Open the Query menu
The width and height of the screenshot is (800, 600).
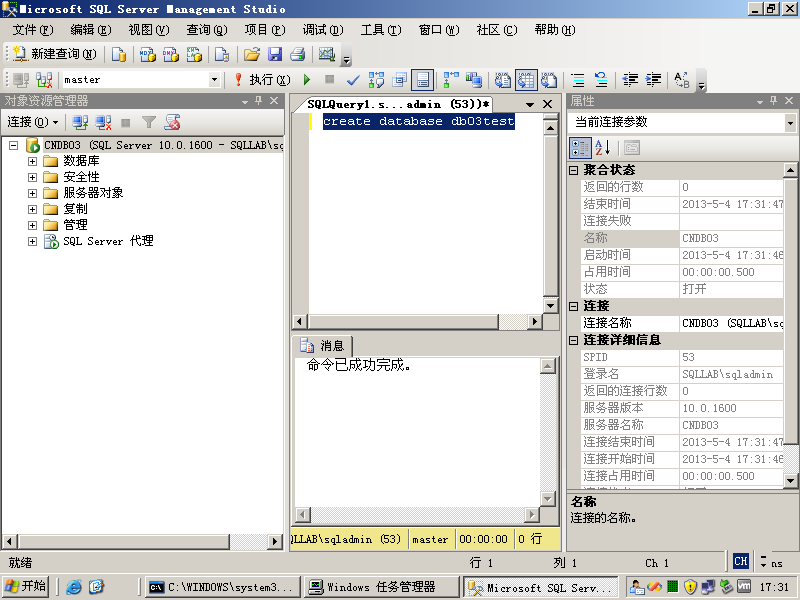[x=207, y=30]
